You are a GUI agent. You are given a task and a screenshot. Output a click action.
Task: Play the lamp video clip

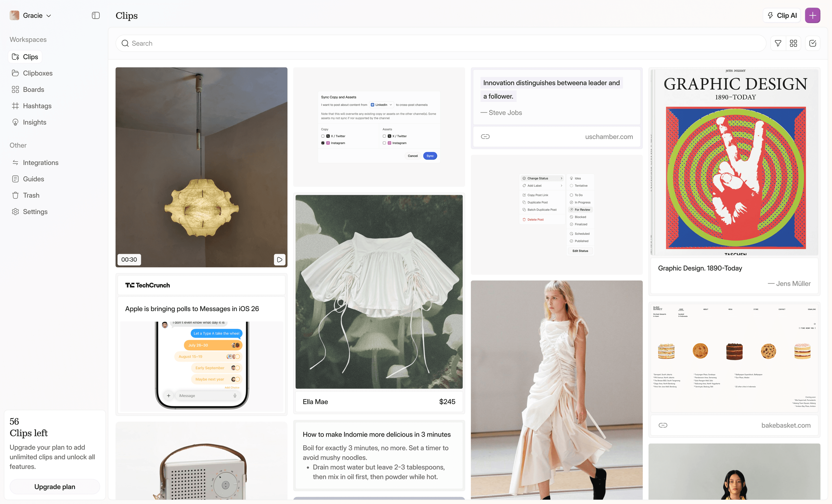pyautogui.click(x=279, y=259)
